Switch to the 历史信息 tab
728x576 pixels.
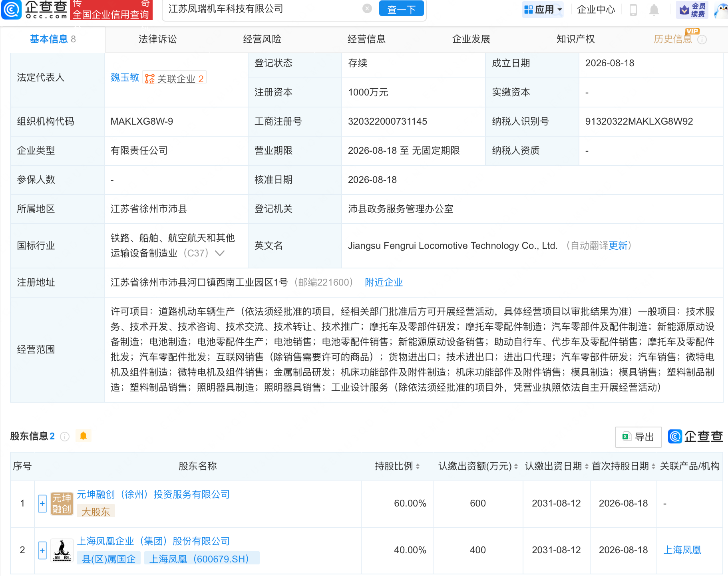(x=673, y=39)
